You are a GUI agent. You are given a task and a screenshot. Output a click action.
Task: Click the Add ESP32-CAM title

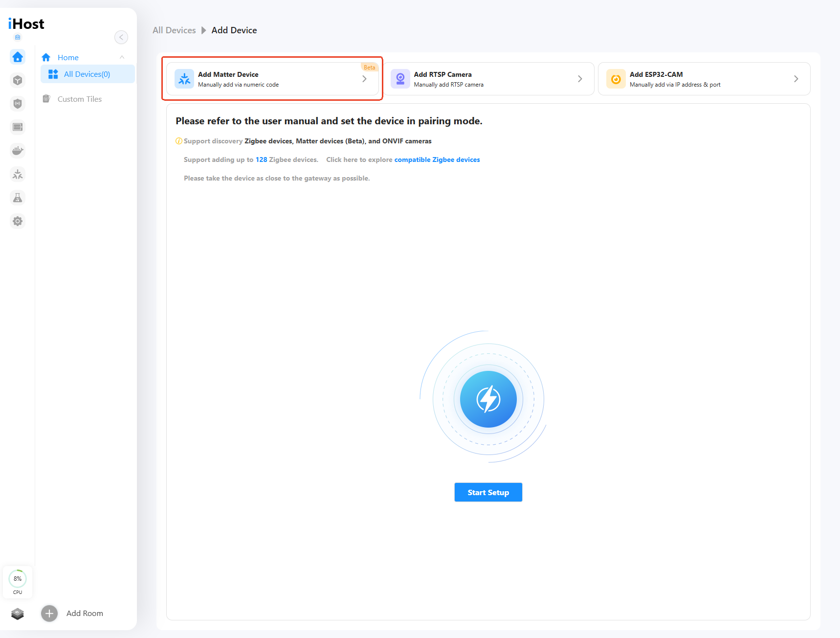(x=656, y=74)
